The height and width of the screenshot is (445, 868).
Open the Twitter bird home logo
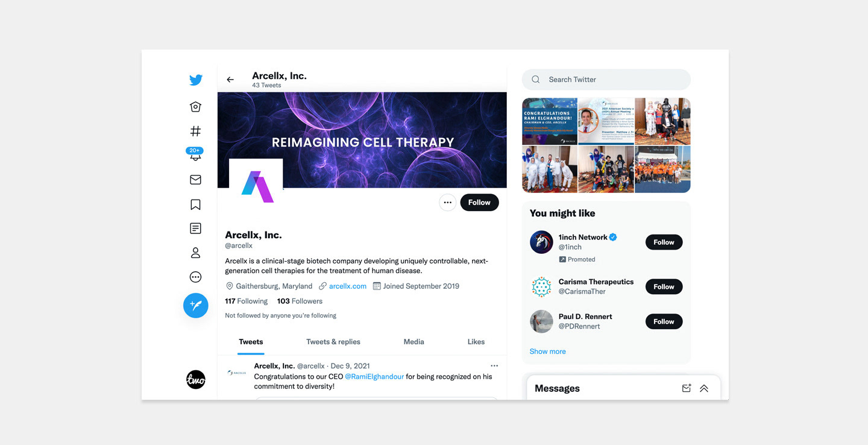[195, 80]
